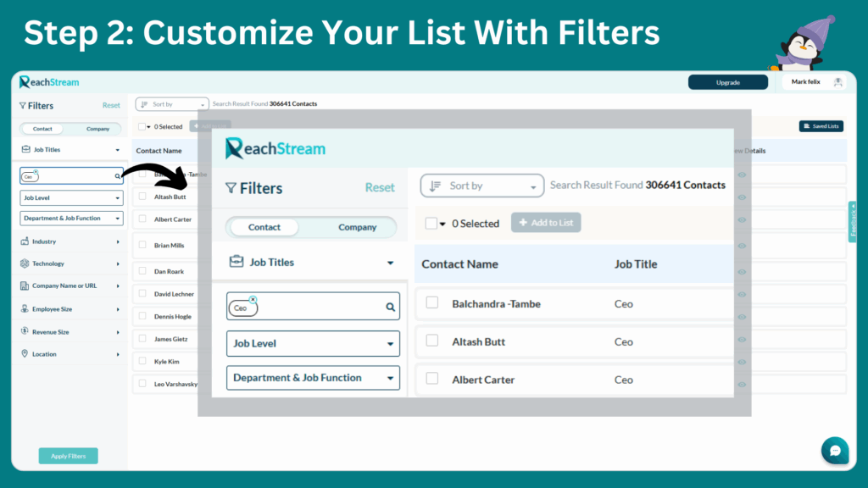Select the Contact tab in enlarged panel

(x=264, y=227)
